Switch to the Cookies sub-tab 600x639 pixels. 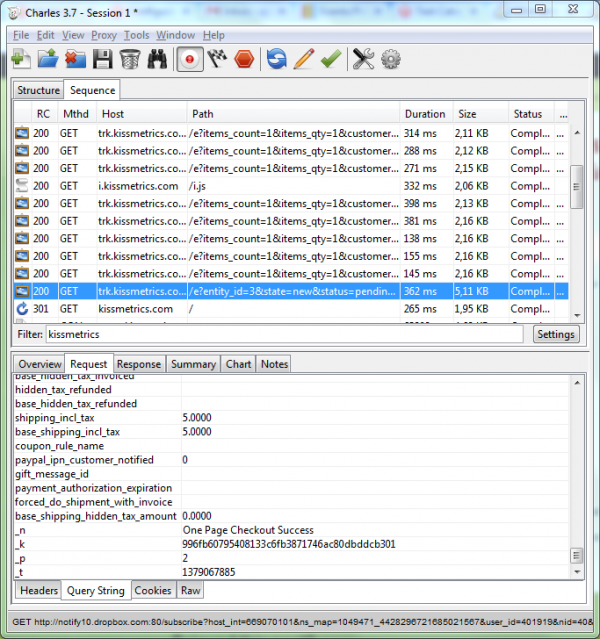pyautogui.click(x=153, y=590)
